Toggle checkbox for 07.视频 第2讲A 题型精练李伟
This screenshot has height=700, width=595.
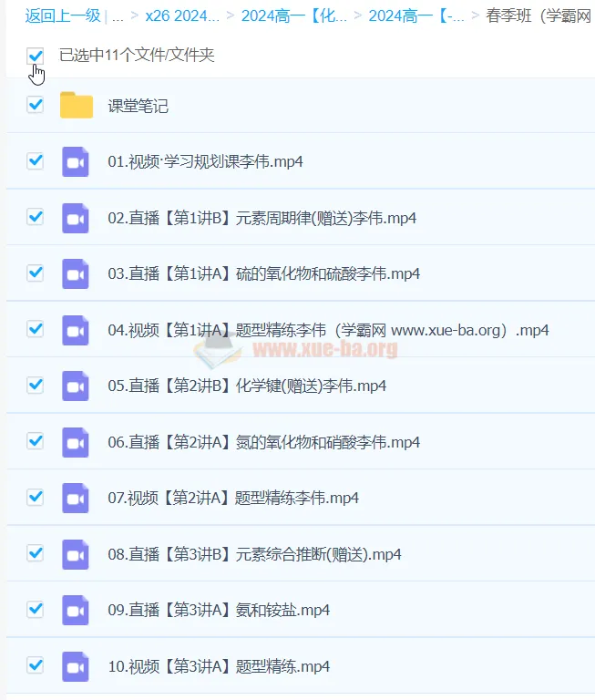click(x=36, y=497)
